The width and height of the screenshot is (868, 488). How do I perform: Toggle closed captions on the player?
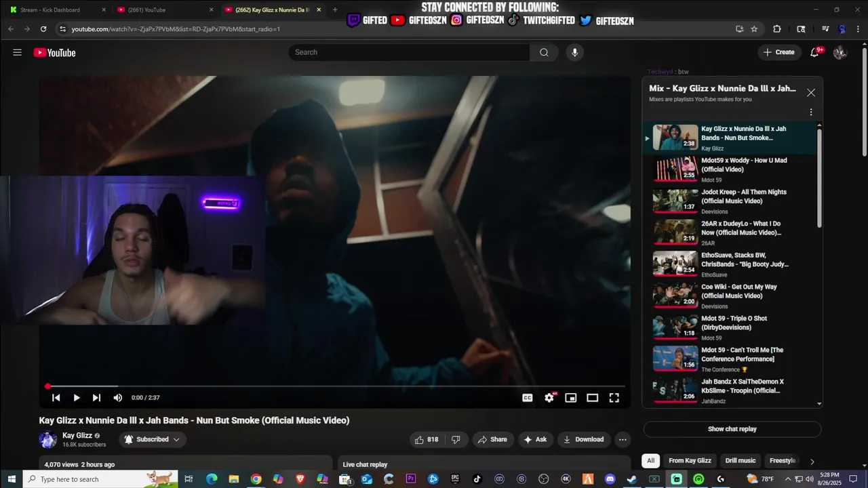tap(528, 398)
